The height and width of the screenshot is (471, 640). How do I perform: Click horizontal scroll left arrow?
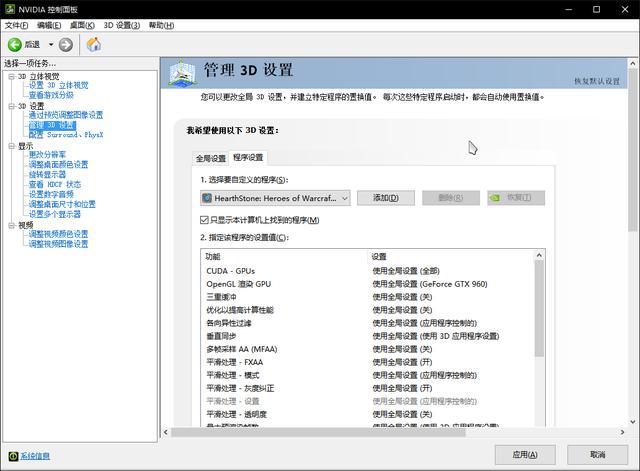click(166, 432)
